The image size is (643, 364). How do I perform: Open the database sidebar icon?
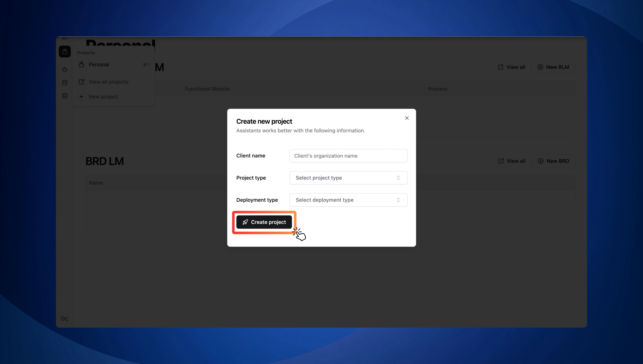[x=65, y=96]
